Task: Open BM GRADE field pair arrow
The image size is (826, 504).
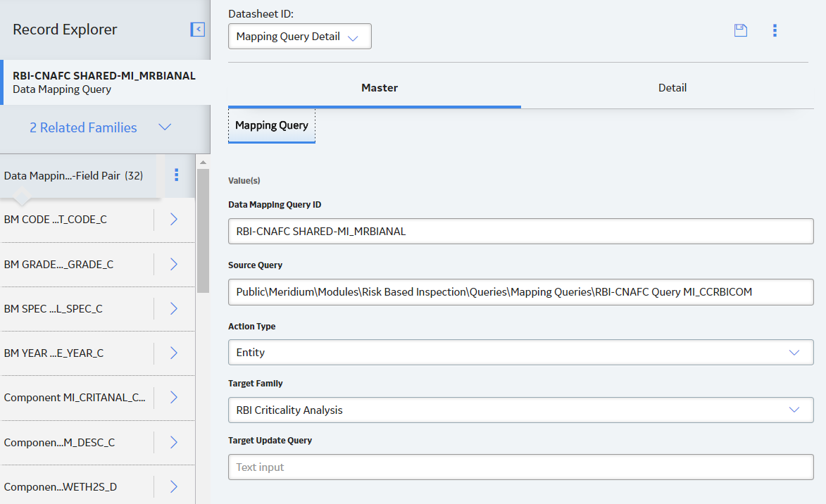Action: pos(174,264)
